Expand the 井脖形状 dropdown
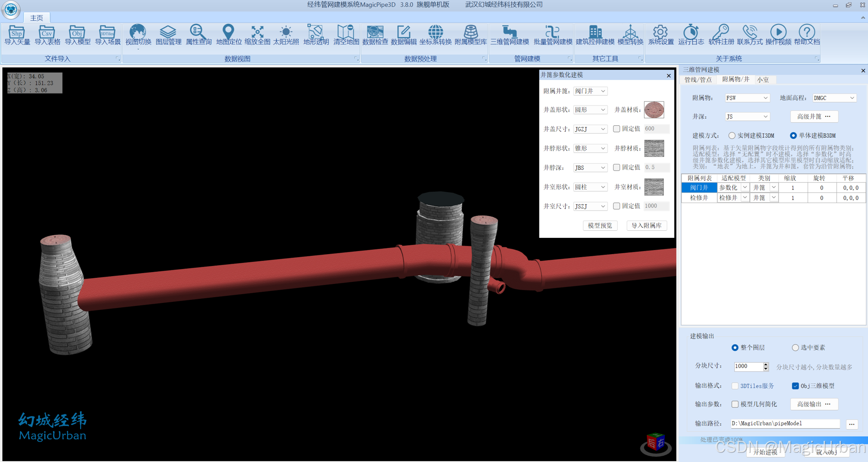Image resolution: width=868 pixels, height=462 pixels. pyautogui.click(x=590, y=149)
